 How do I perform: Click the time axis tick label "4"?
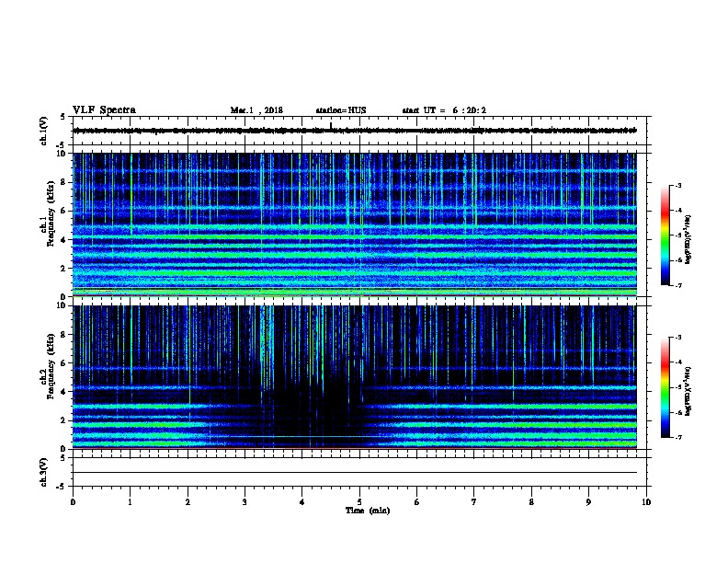302,502
